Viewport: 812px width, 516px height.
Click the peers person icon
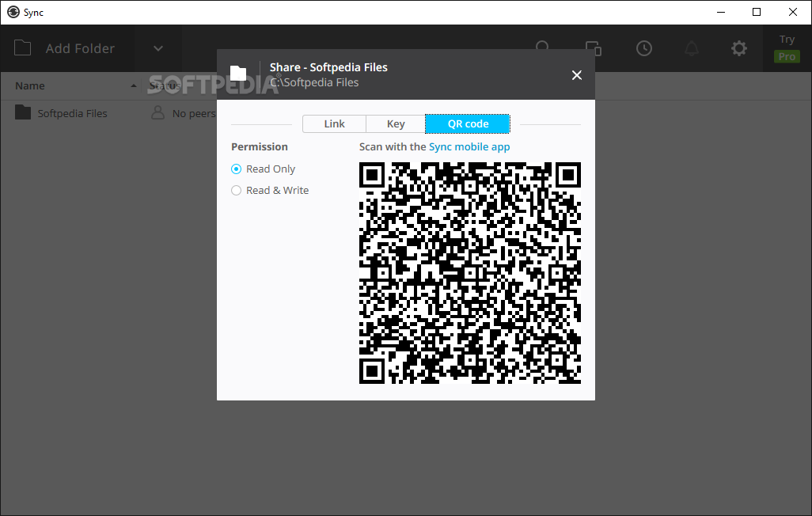(157, 112)
